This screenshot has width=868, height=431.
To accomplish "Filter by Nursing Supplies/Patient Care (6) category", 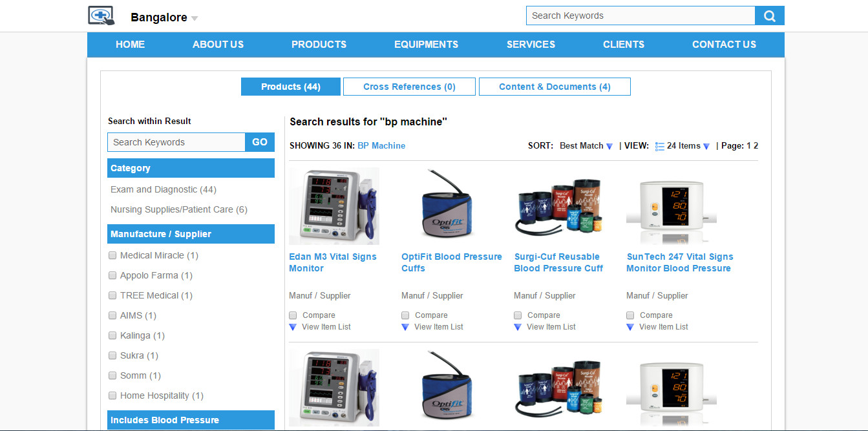I will (179, 209).
